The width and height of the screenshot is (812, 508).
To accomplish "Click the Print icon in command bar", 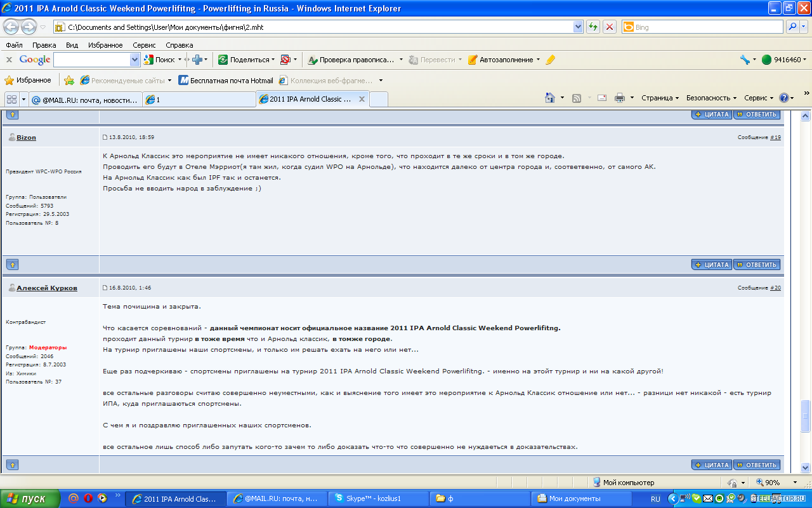I will (619, 98).
